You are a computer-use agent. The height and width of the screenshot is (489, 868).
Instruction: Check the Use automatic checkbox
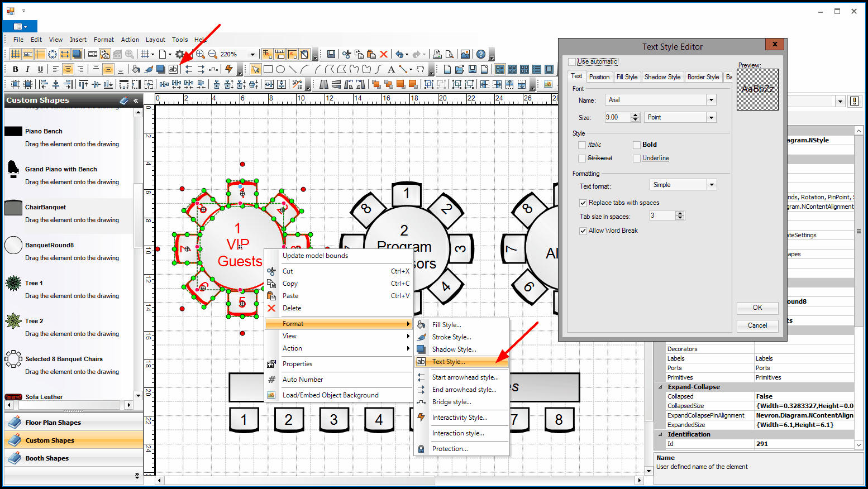coord(571,61)
